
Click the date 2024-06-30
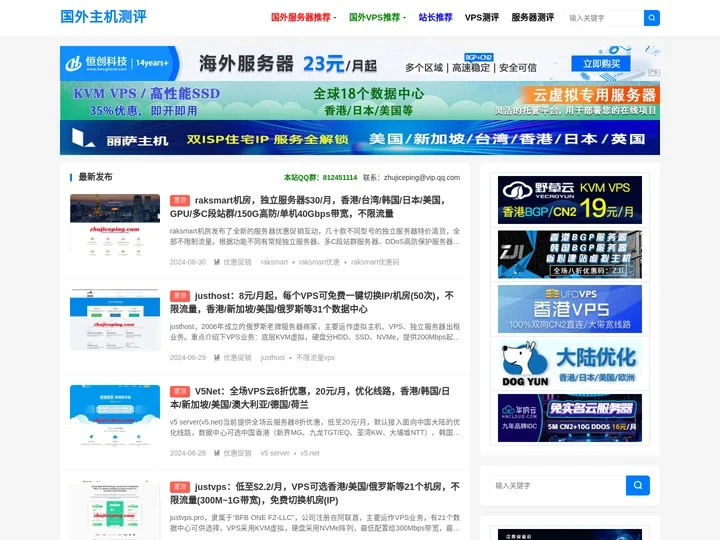188,262
